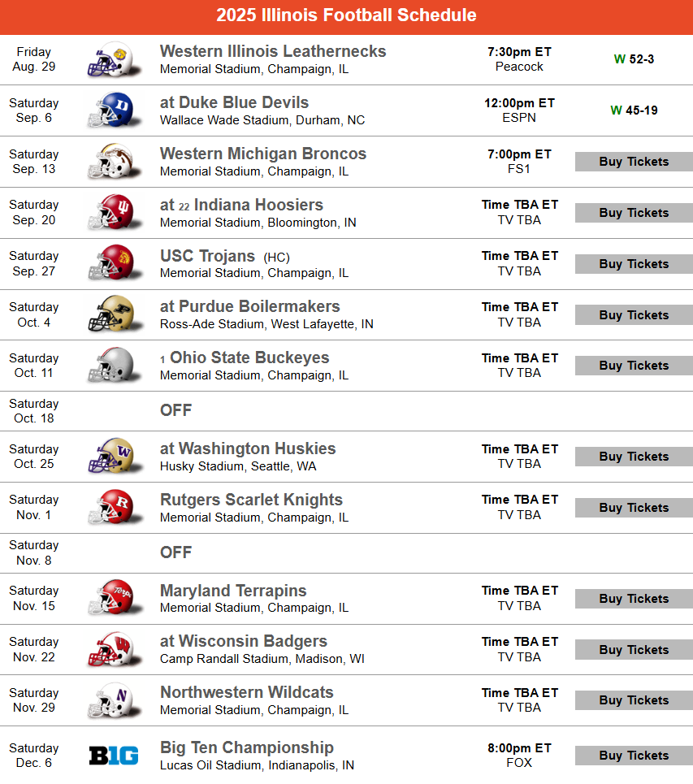The image size is (693, 784).
Task: Click the Wisconsin Badgers helmet icon
Action: click(x=114, y=649)
